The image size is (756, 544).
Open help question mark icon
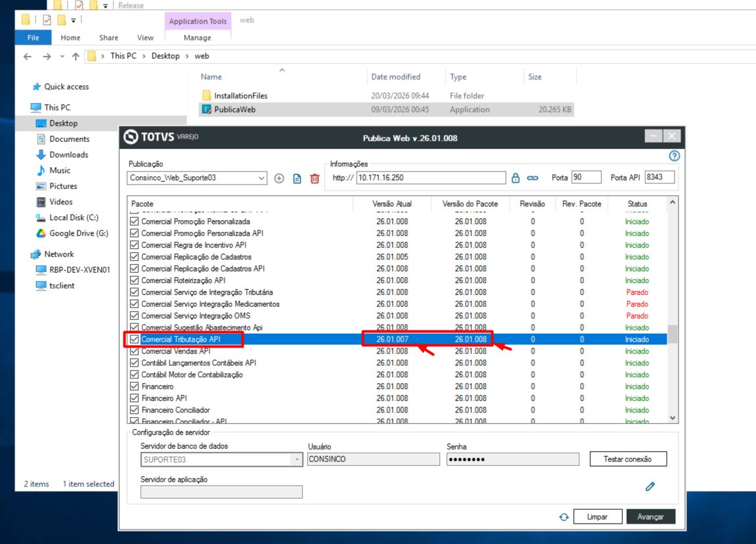(674, 156)
